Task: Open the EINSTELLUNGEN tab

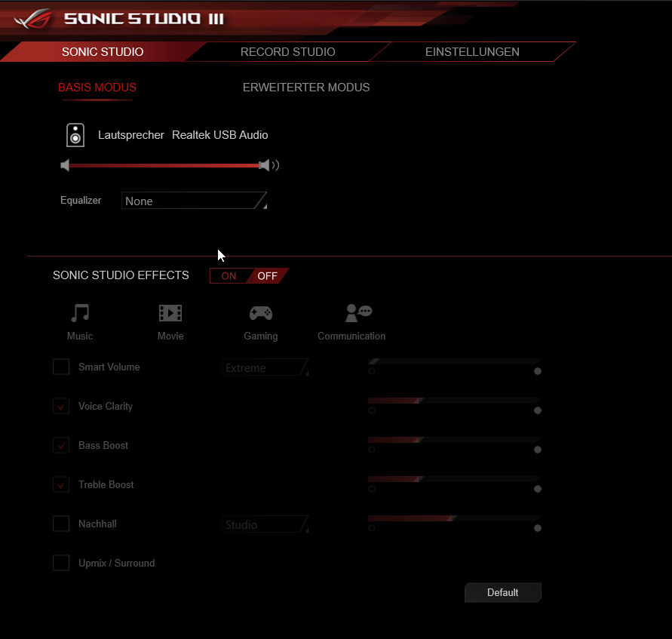Action: click(472, 52)
